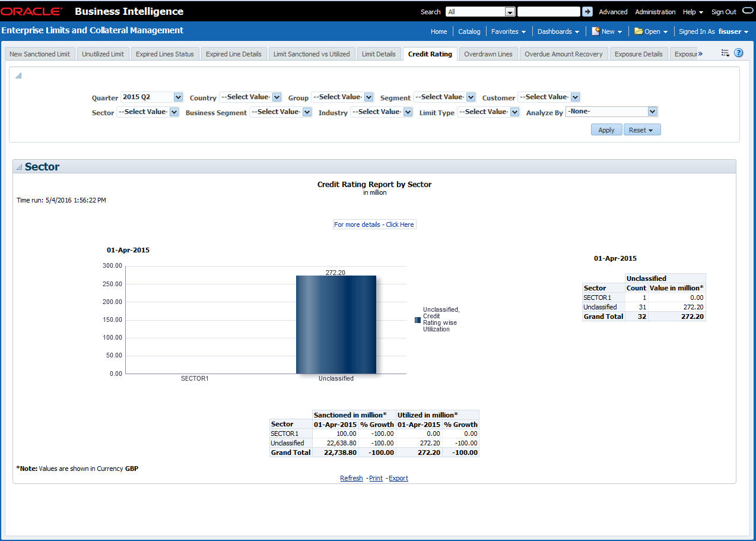Open the Country dropdown

(277, 97)
